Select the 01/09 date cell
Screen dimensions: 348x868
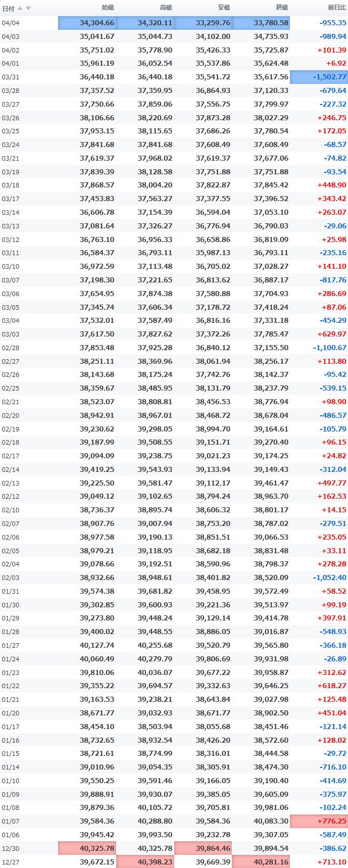click(x=11, y=795)
